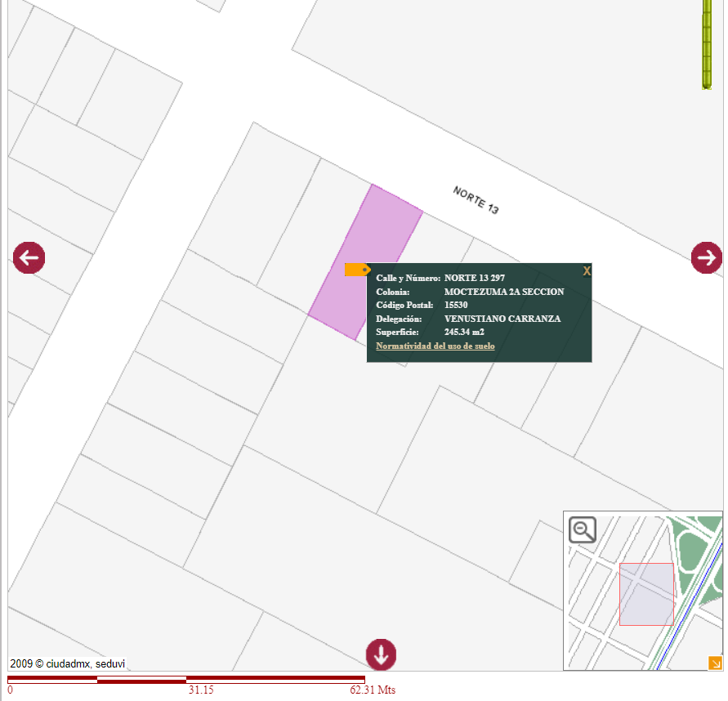Viewport: 728px width, 701px height.
Task: Click the 62.31 Mts scale label
Action: [373, 690]
